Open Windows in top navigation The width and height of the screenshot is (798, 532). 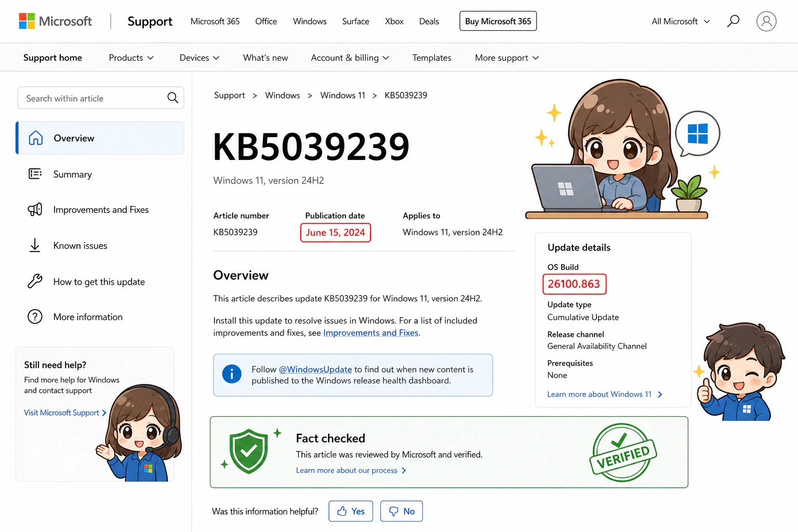click(310, 21)
